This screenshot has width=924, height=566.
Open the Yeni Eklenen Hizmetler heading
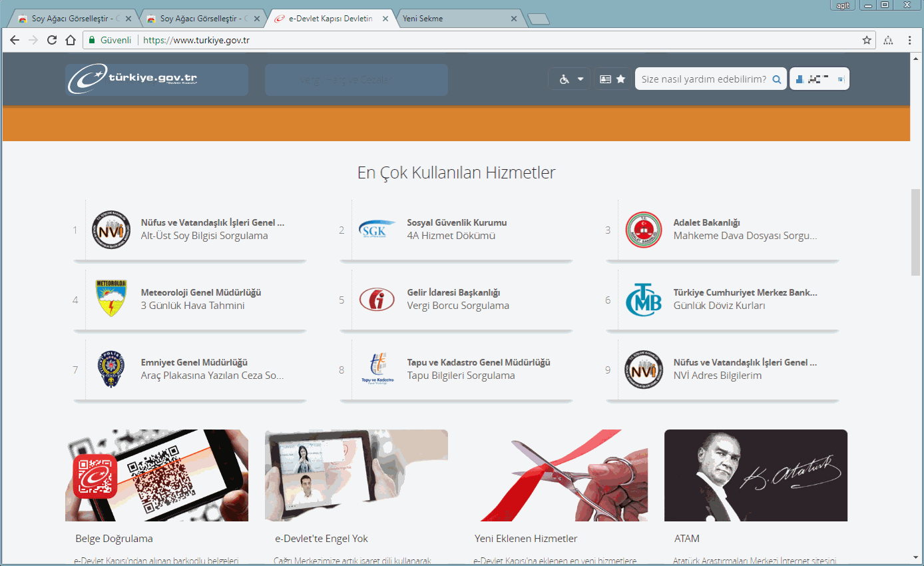526,539
